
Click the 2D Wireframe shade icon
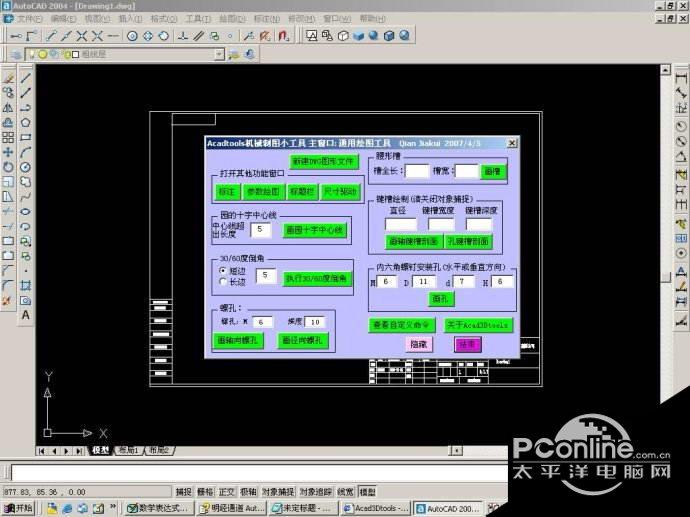tap(312, 36)
